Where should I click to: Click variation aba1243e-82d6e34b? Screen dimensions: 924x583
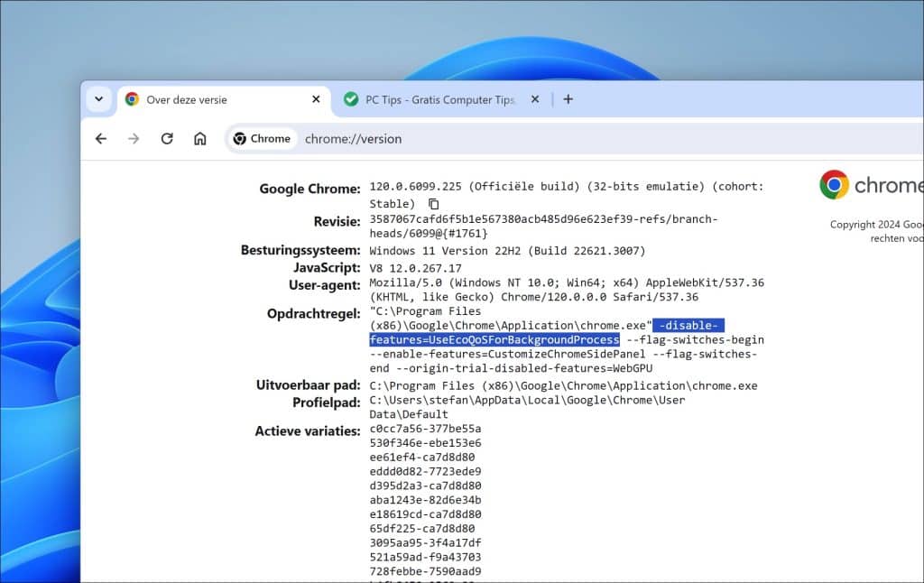point(425,500)
